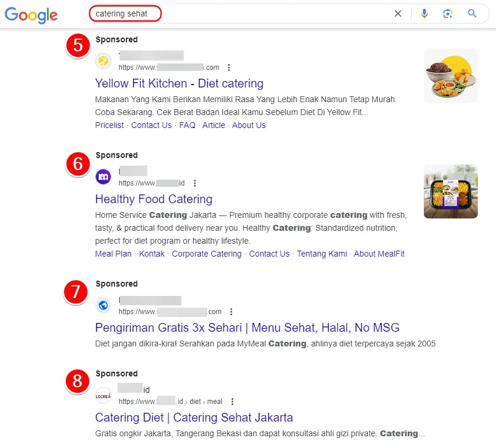Viewport: 496px width, 448px height.
Task: Open the Pricelist sitelink
Action: [x=109, y=125]
